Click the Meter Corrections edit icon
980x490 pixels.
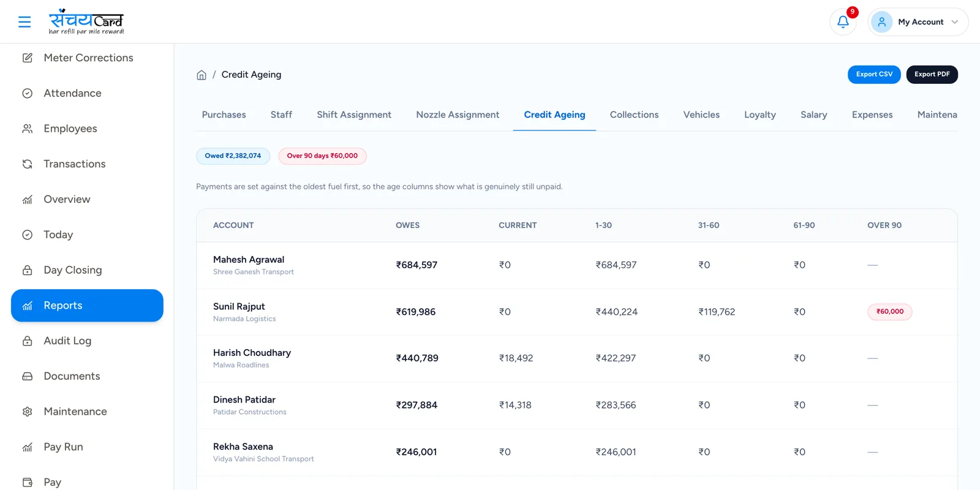pos(28,58)
